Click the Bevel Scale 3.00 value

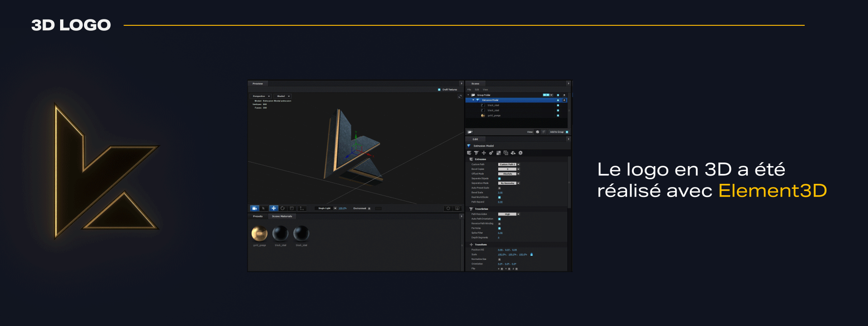pos(500,192)
